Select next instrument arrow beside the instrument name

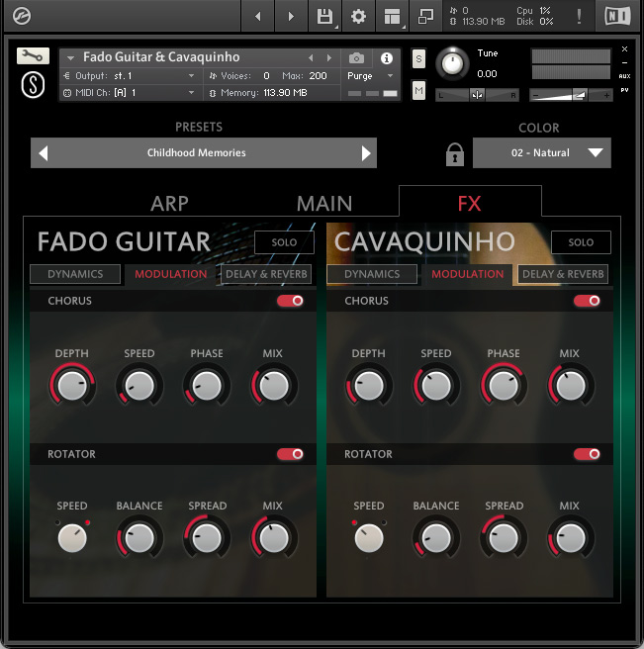329,58
